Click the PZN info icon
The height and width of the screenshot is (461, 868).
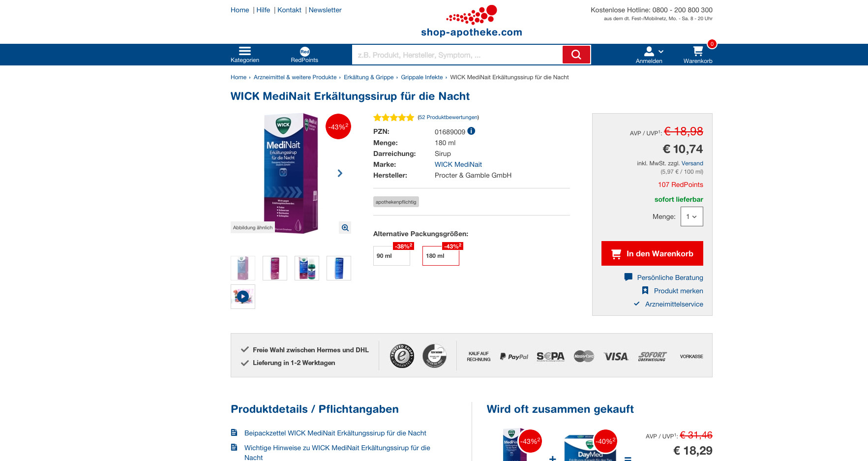click(471, 131)
